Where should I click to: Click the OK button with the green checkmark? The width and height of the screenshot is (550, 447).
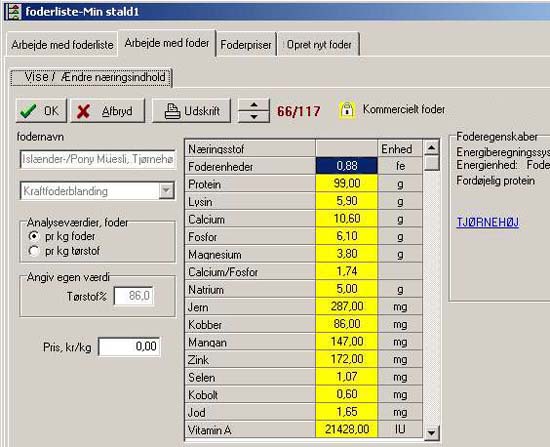[x=41, y=111]
